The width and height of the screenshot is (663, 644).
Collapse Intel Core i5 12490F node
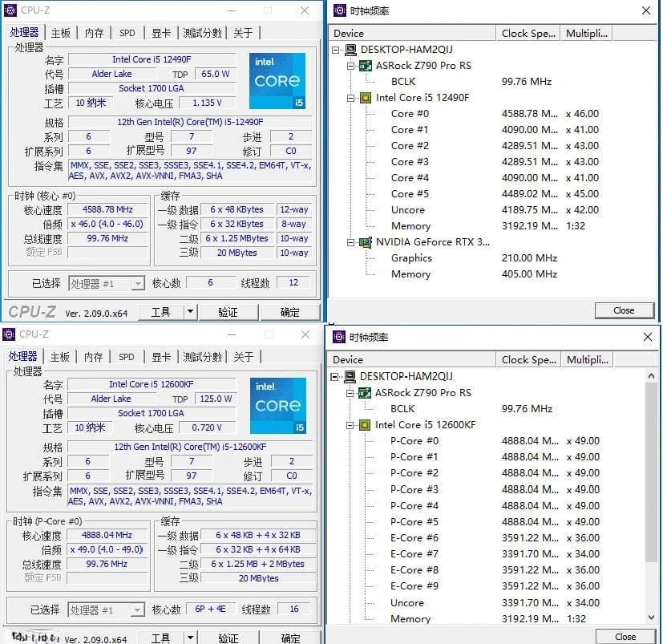(x=350, y=98)
